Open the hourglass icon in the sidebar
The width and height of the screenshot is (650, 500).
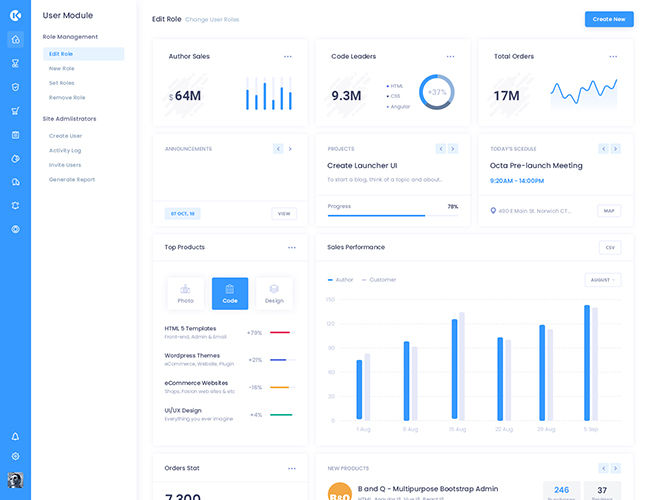[x=15, y=63]
